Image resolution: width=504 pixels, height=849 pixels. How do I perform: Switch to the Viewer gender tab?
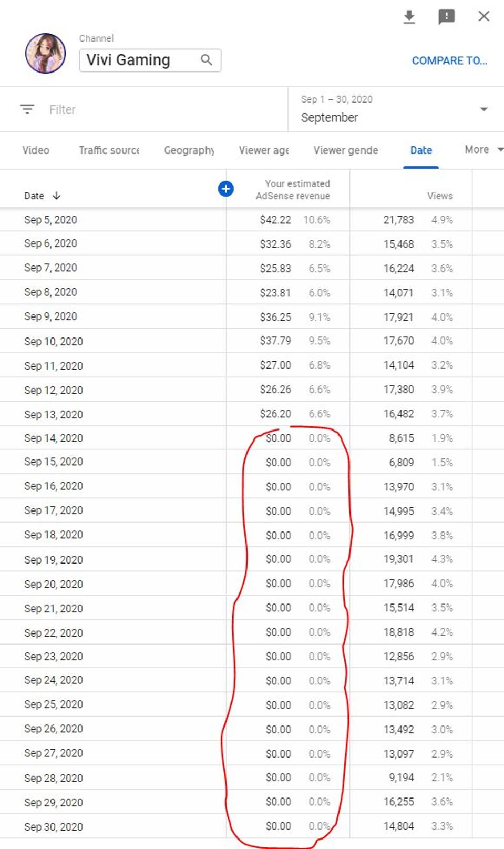pos(346,150)
